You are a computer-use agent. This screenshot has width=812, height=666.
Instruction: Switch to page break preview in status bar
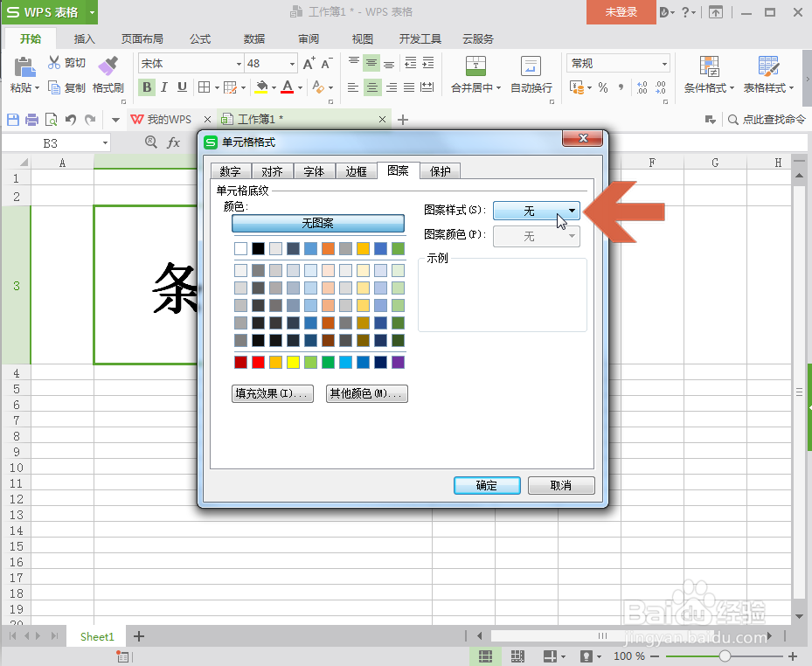517,656
